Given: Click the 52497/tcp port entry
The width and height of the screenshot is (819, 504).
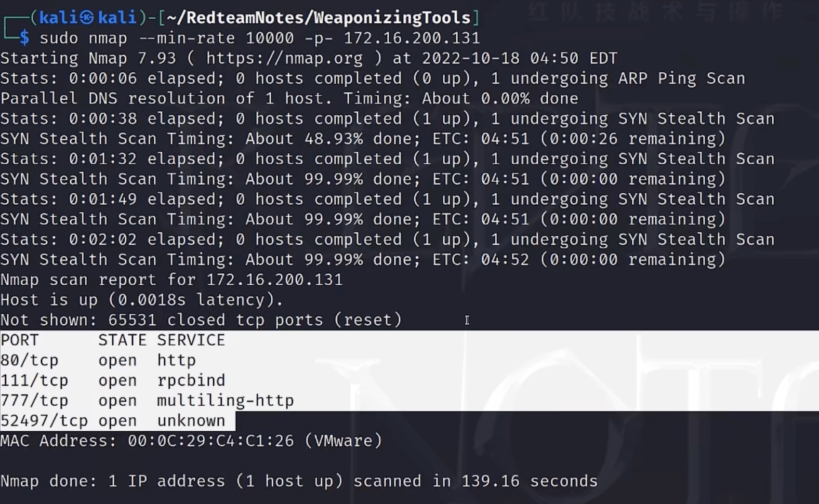Looking at the screenshot, I should click(44, 421).
